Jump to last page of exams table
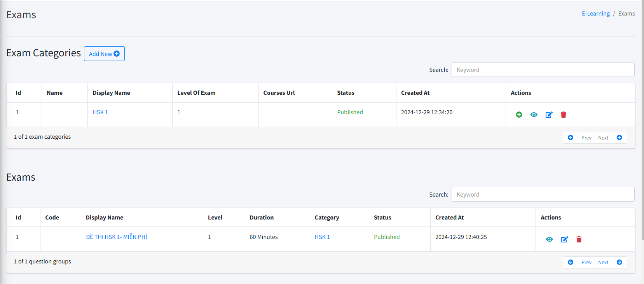Viewport: 644px width, 284px height. (619, 262)
